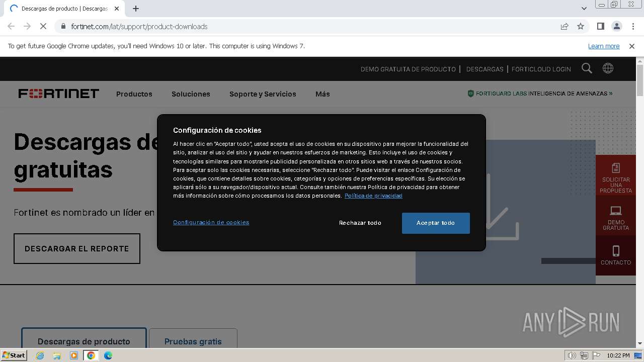Click the system clock showing 10:22 PM
This screenshot has width=644, height=362.
click(x=618, y=355)
